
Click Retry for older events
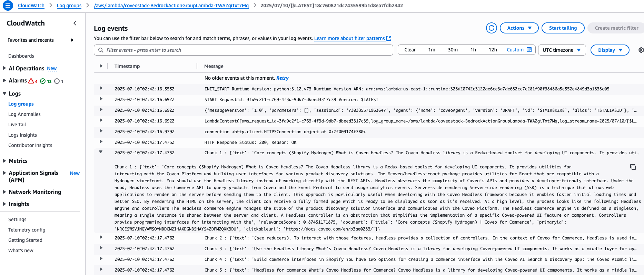(x=282, y=78)
